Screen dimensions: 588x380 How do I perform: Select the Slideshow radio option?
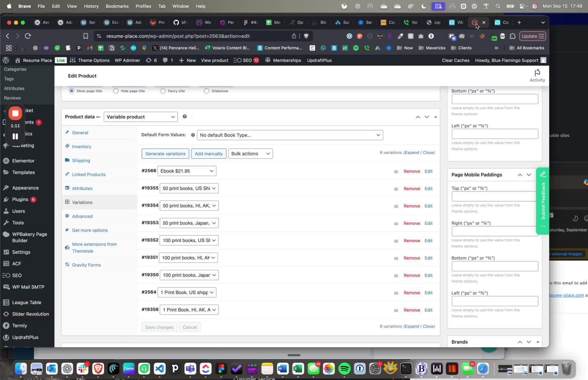coord(206,91)
